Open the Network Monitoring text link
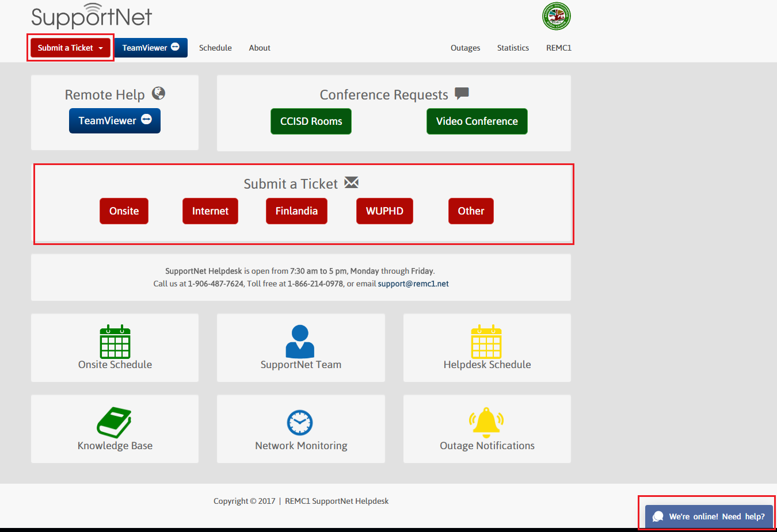 [301, 446]
